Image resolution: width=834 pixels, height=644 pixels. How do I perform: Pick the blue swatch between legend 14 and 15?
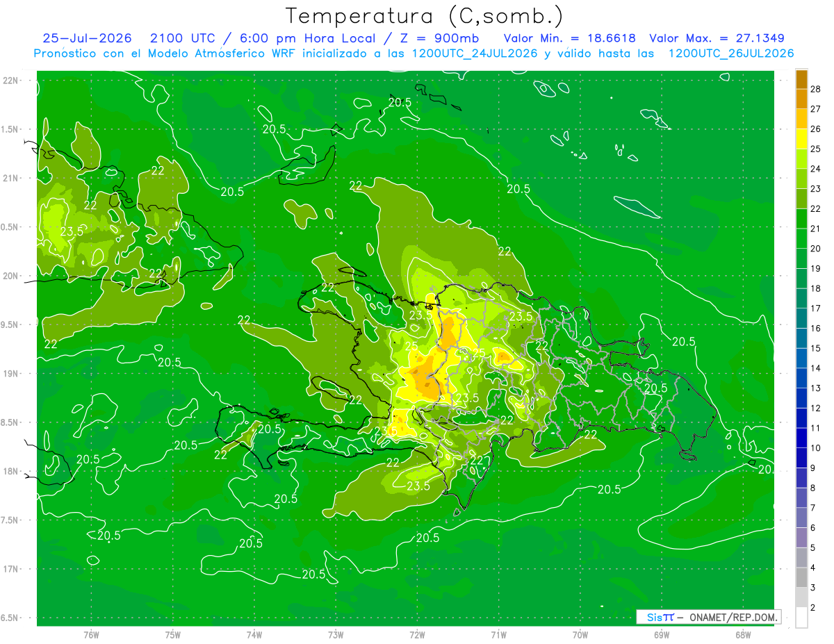click(801, 358)
